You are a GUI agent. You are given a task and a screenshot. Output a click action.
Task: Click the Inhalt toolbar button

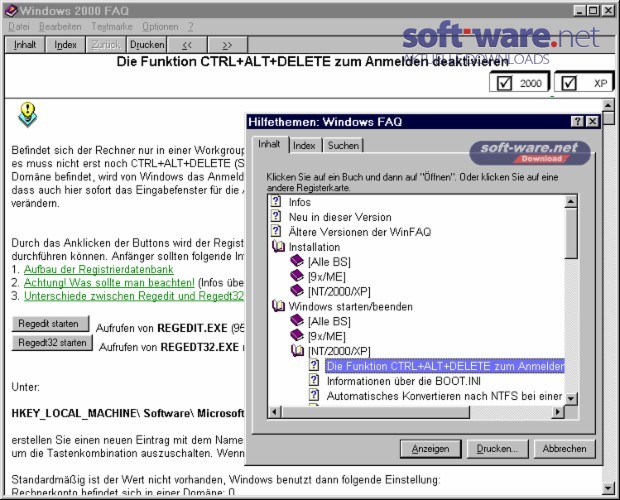(x=25, y=45)
